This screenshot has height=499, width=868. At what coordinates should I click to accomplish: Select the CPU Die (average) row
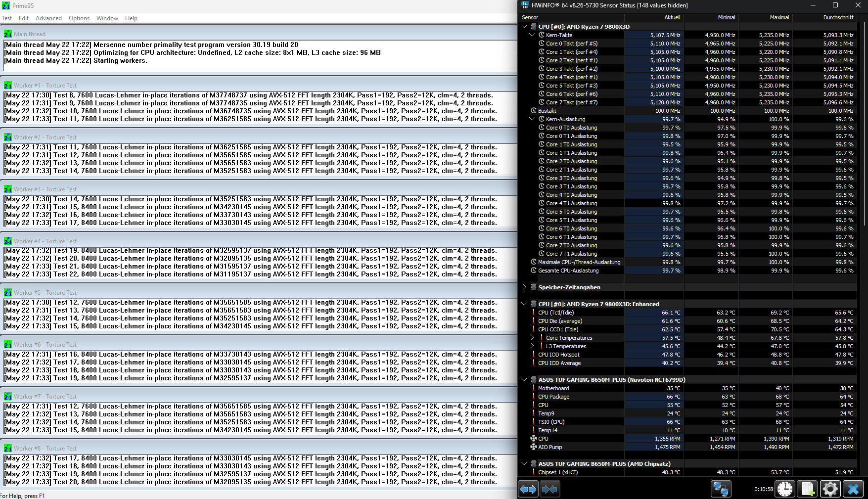pyautogui.click(x=688, y=321)
